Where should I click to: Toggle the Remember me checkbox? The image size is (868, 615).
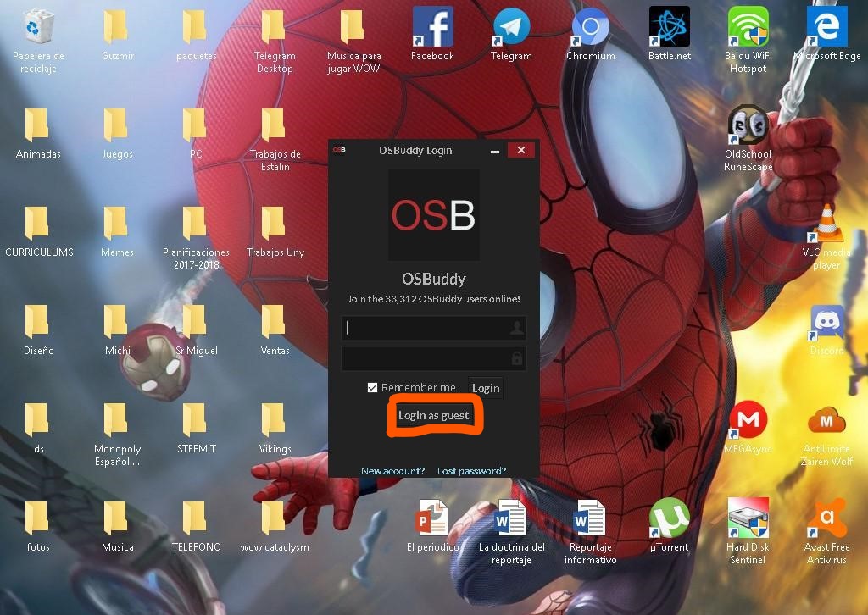point(372,388)
